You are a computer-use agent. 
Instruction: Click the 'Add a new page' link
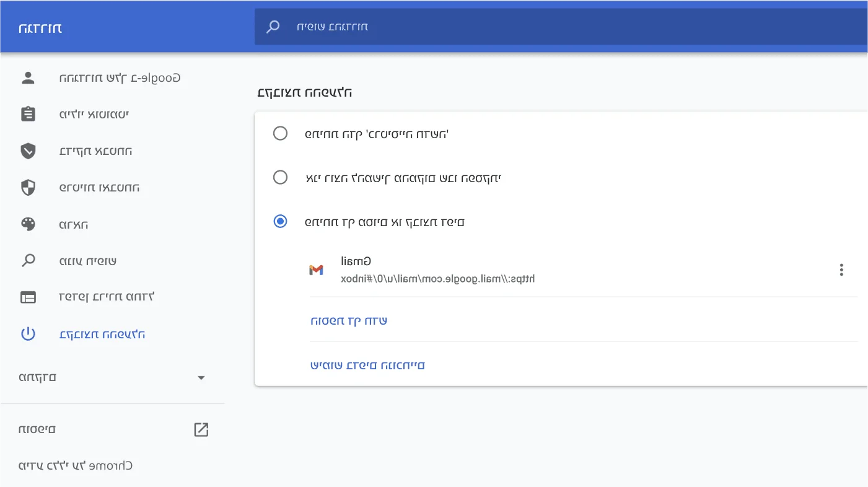pos(348,320)
